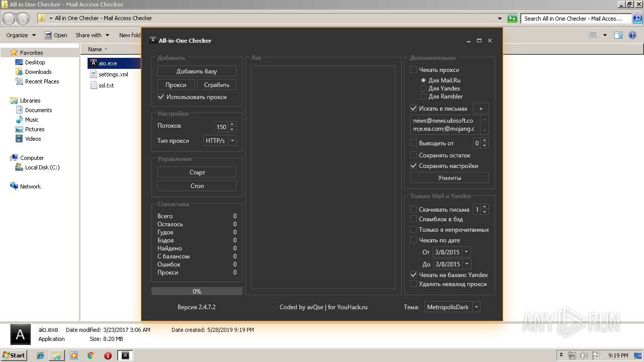Viewport: 644px width, 362px height.
Task: Toggle the Explorer preview pane icon
Action: click(618, 35)
